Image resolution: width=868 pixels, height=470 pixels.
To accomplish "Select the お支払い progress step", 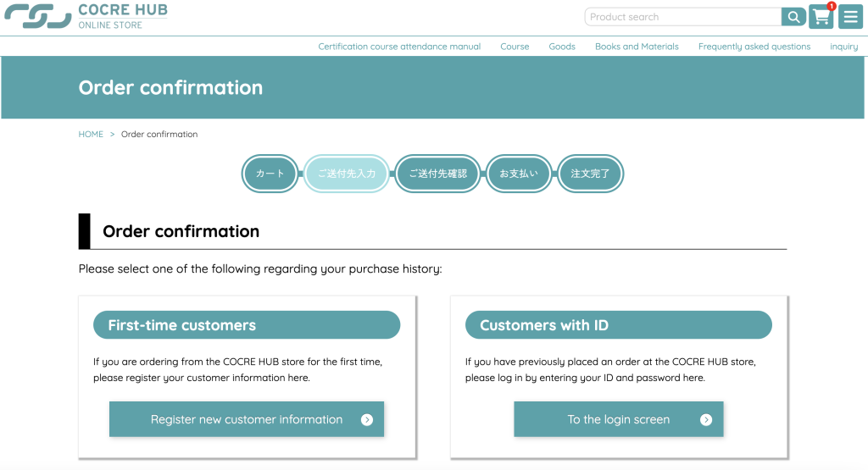I will [x=519, y=174].
